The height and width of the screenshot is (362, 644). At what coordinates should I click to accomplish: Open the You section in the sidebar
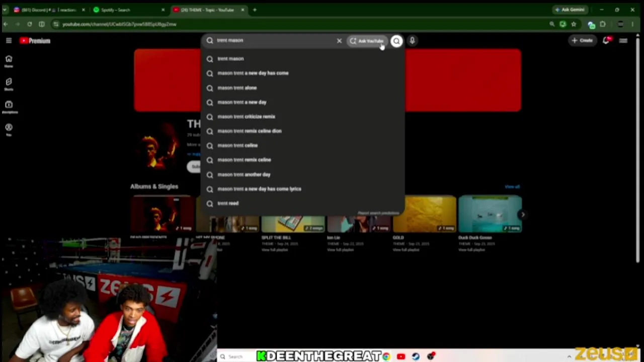(9, 130)
